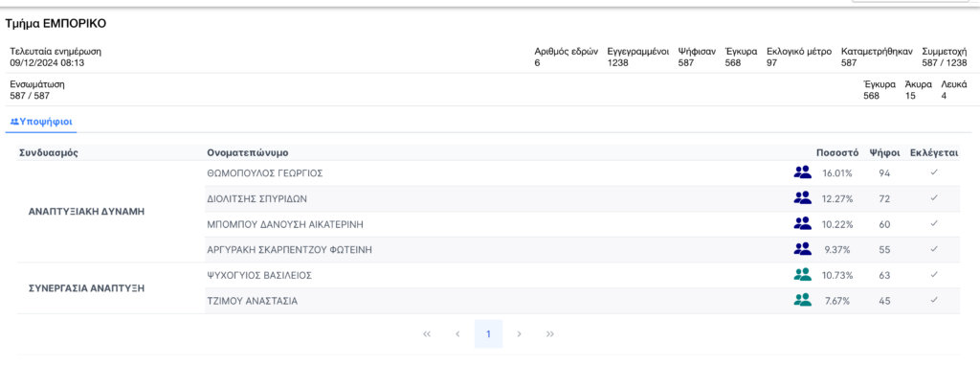Select the ΑΝΑΠΤΥΞΙΑΚΗ ΔΥΝΑΜΗ coalition cell

click(x=87, y=211)
